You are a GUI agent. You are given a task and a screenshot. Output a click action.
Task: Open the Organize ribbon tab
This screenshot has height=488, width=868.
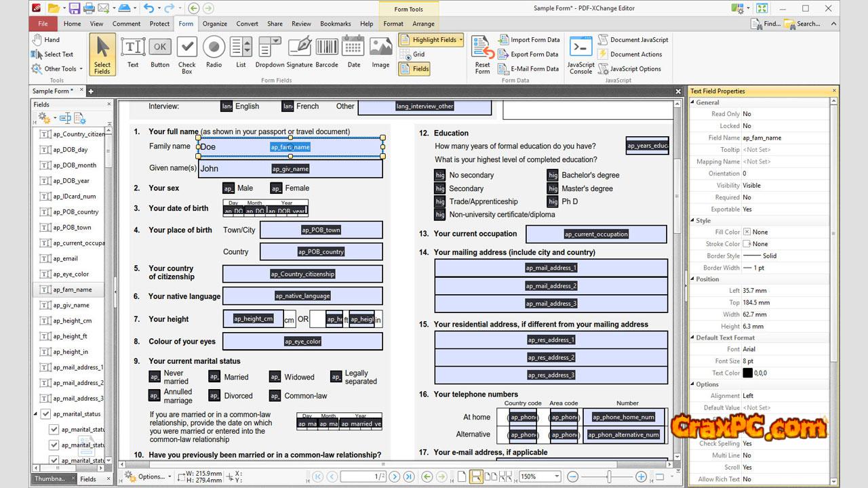point(215,24)
